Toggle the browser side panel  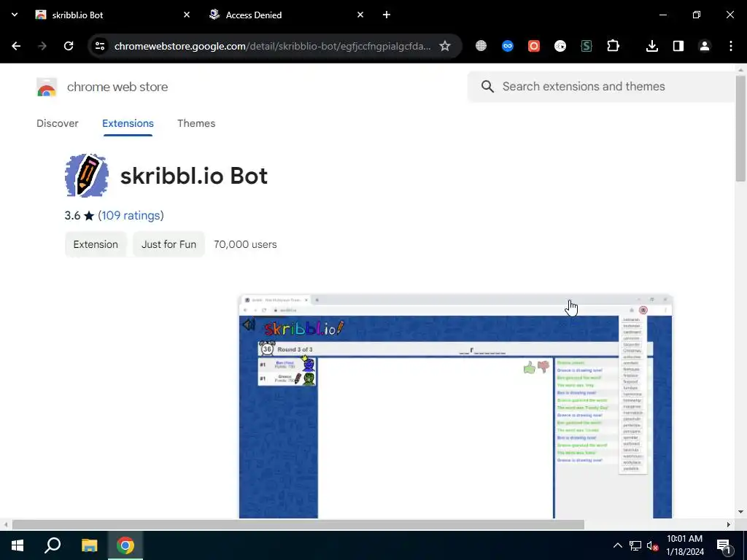[678, 46]
